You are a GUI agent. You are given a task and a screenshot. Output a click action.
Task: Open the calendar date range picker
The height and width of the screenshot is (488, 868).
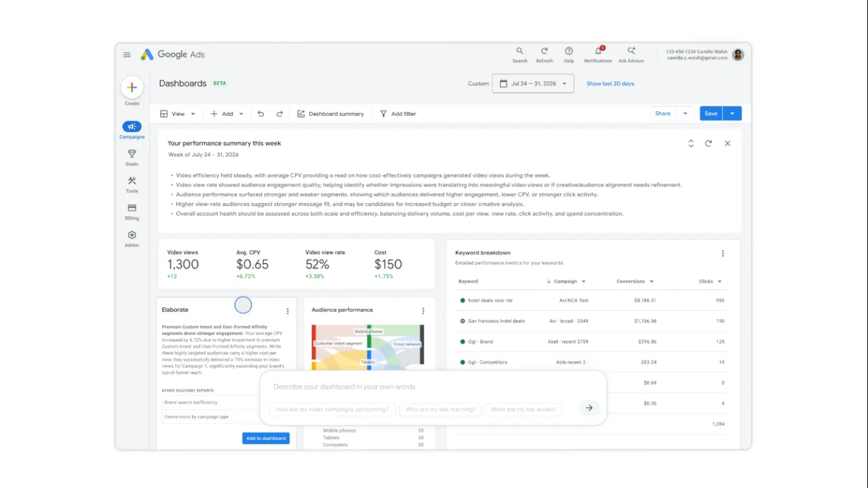533,83
